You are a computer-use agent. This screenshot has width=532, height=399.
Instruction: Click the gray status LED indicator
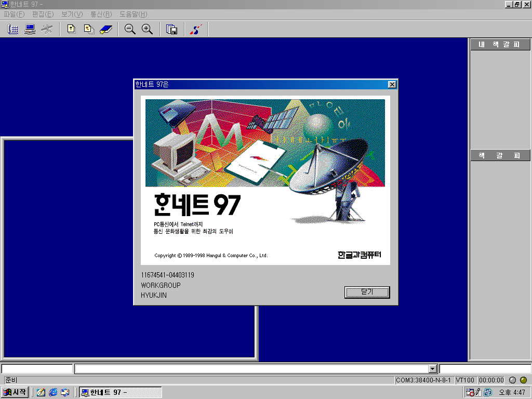513,380
